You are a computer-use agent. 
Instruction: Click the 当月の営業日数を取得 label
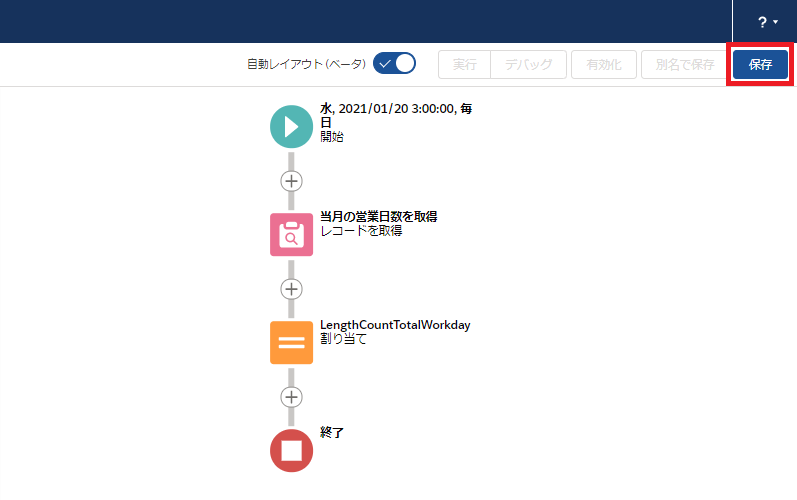(x=379, y=217)
